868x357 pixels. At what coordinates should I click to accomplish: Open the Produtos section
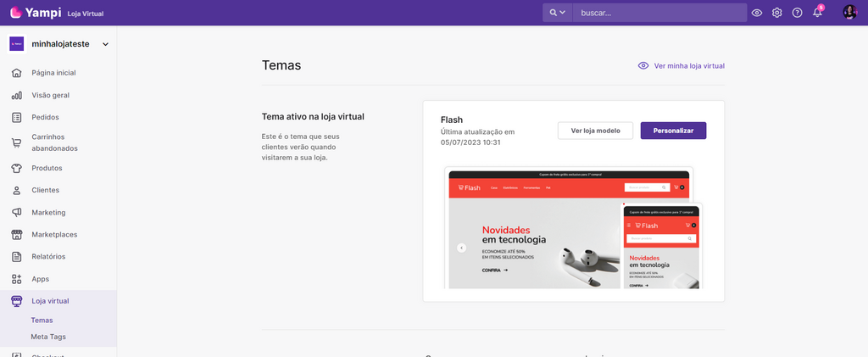click(47, 168)
